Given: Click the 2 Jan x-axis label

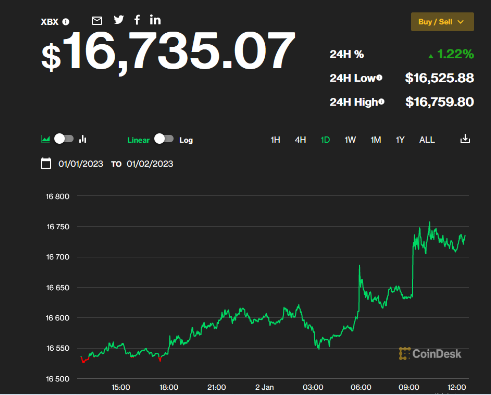Looking at the screenshot, I should [265, 387].
